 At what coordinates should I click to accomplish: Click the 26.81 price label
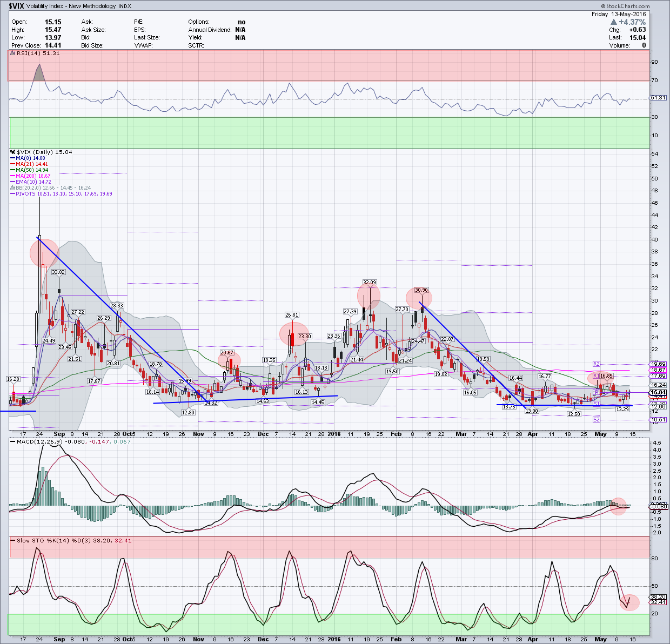click(x=292, y=314)
